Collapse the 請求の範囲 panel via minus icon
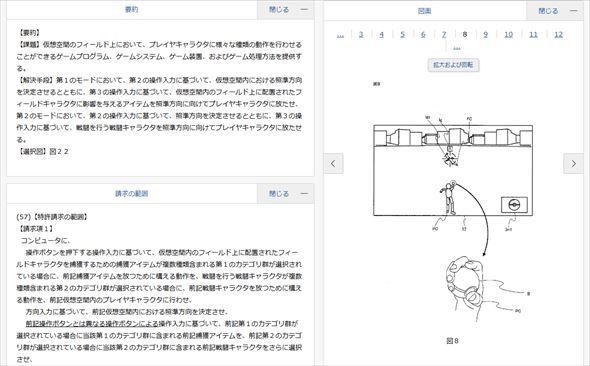This screenshot has height=366, width=590. pyautogui.click(x=304, y=193)
